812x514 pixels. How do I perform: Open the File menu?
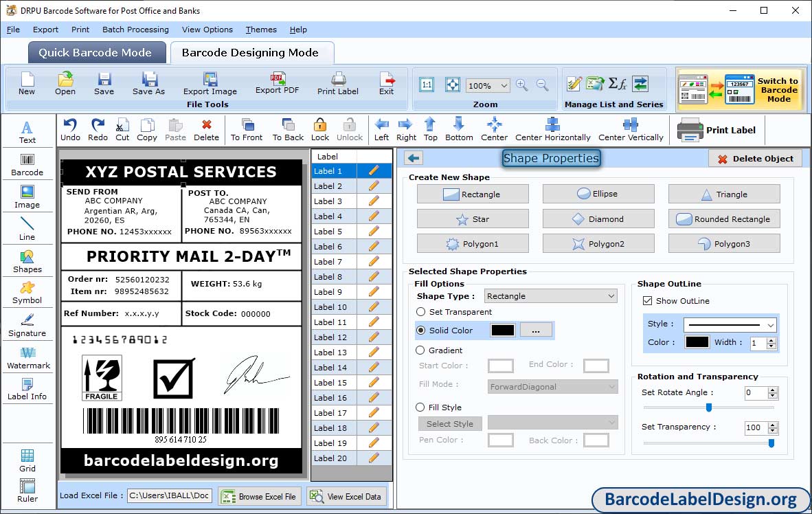(x=14, y=30)
